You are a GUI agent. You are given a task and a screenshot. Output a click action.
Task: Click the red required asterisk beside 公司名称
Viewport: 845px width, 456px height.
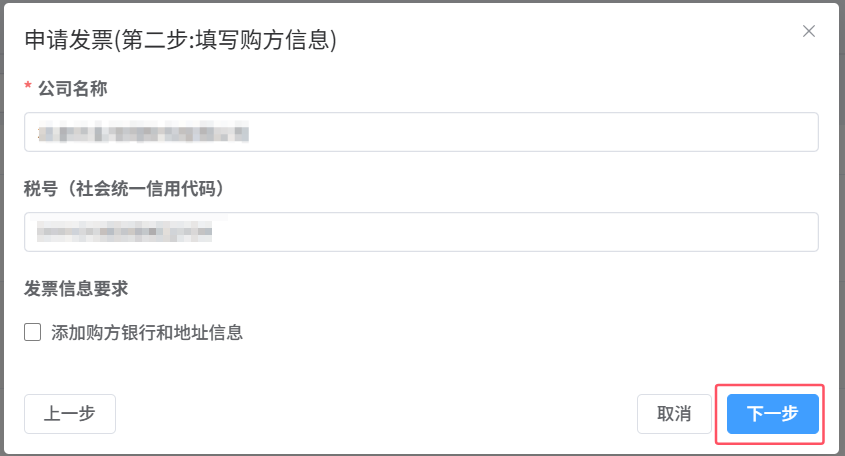click(28, 89)
